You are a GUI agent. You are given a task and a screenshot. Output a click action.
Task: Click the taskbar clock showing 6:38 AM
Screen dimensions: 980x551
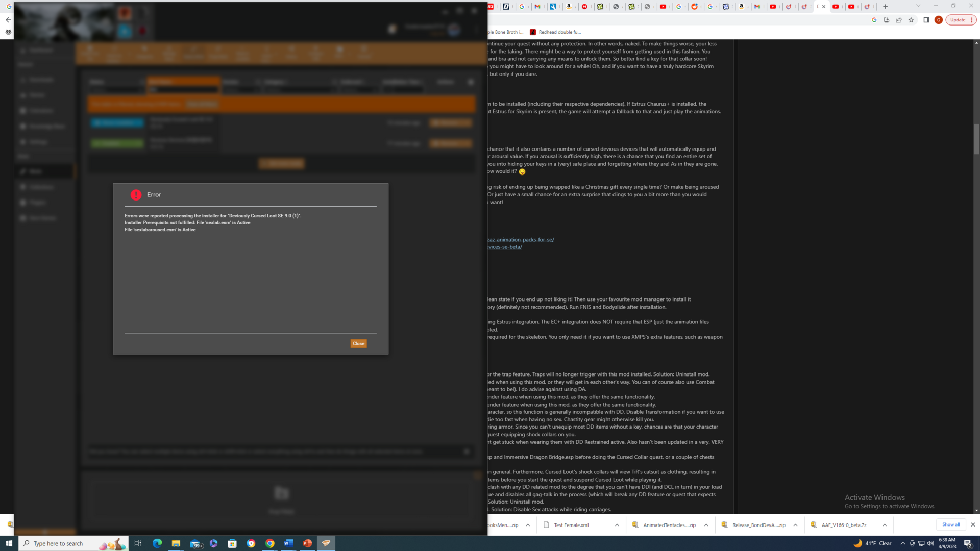click(x=947, y=543)
